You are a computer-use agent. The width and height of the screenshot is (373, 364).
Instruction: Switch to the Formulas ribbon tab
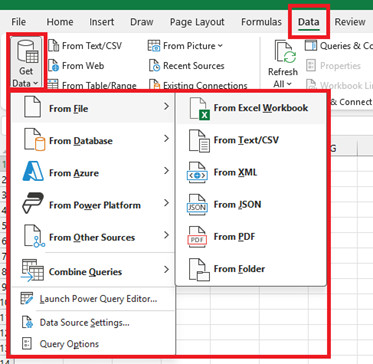(261, 22)
